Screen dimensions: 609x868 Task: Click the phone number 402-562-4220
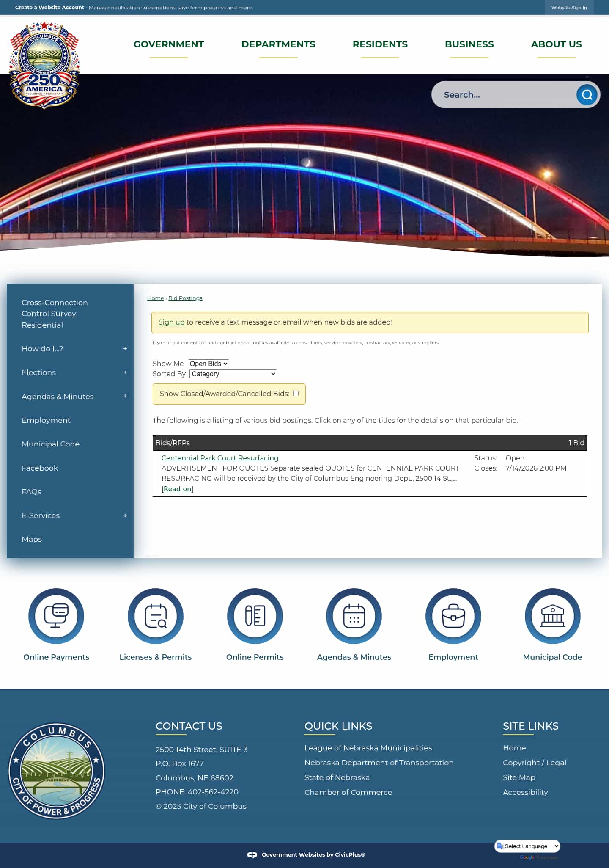[213, 792]
